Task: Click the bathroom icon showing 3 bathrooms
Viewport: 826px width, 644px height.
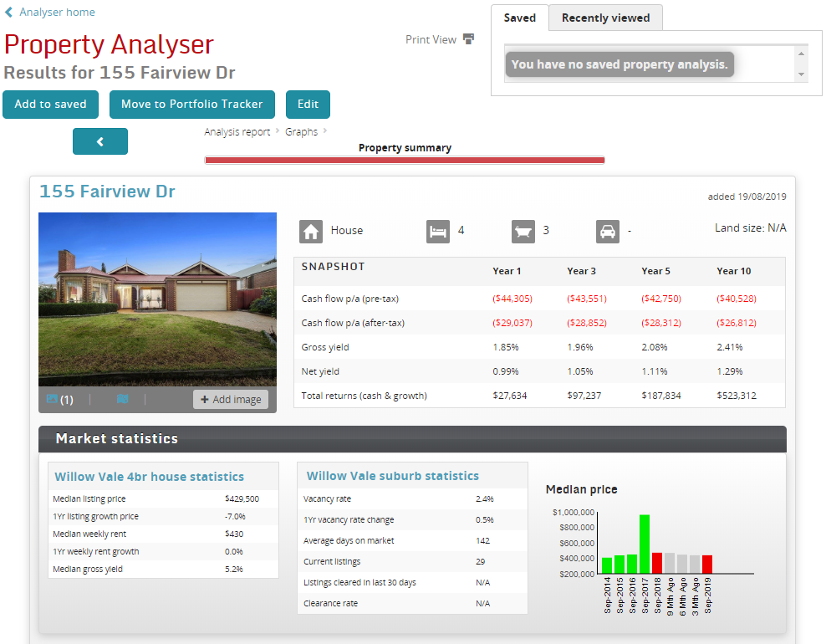Action: point(524,231)
